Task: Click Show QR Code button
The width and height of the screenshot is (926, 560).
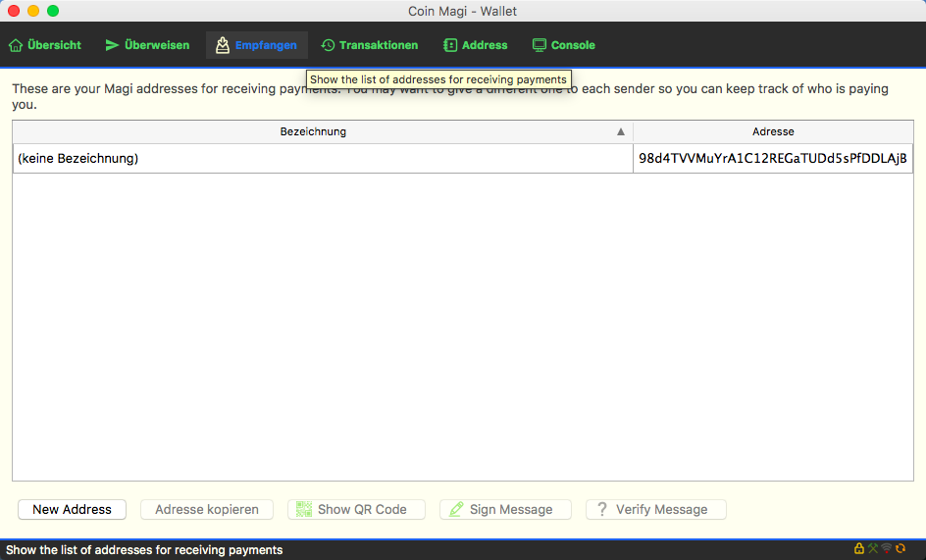Action: 356,509
